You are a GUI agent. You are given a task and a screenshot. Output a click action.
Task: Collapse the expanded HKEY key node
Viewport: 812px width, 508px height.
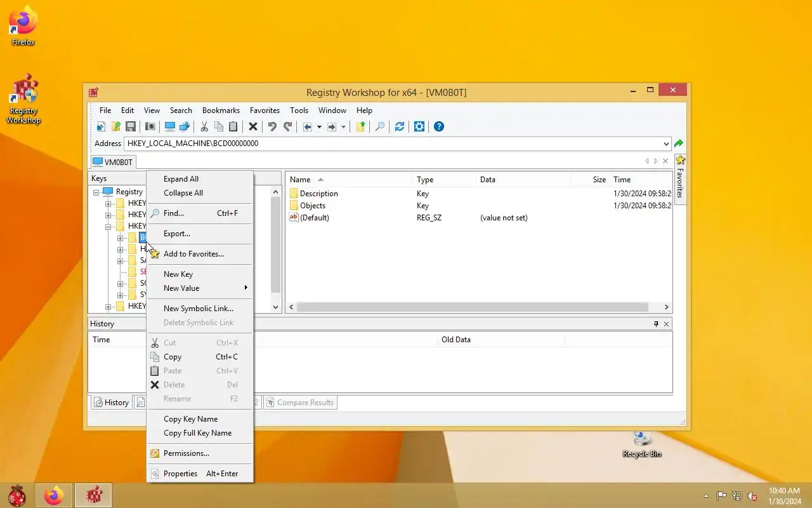click(108, 226)
